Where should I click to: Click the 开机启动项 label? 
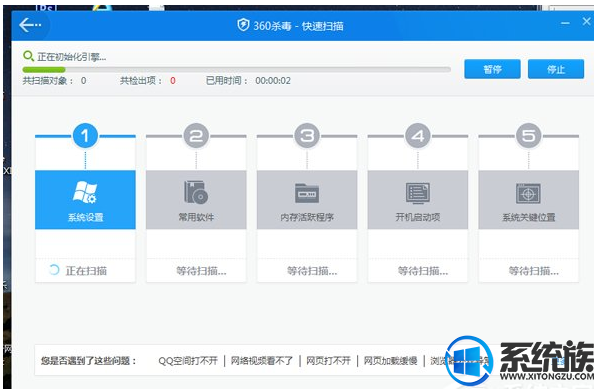pyautogui.click(x=418, y=217)
